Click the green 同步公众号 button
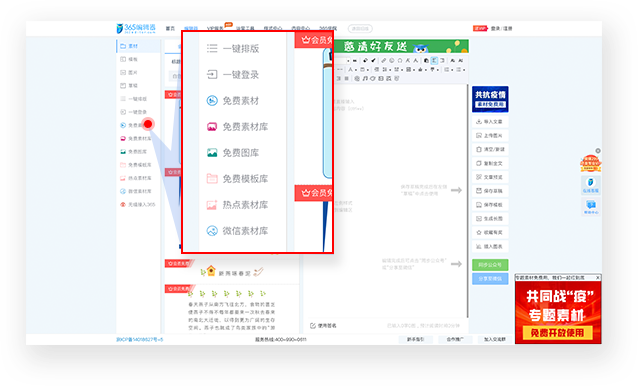 [490, 265]
